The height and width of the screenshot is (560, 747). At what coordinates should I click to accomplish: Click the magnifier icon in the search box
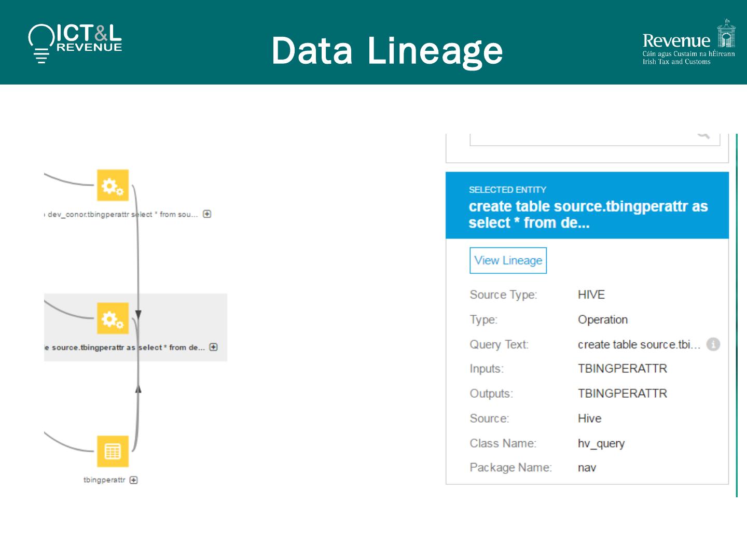[x=703, y=136]
